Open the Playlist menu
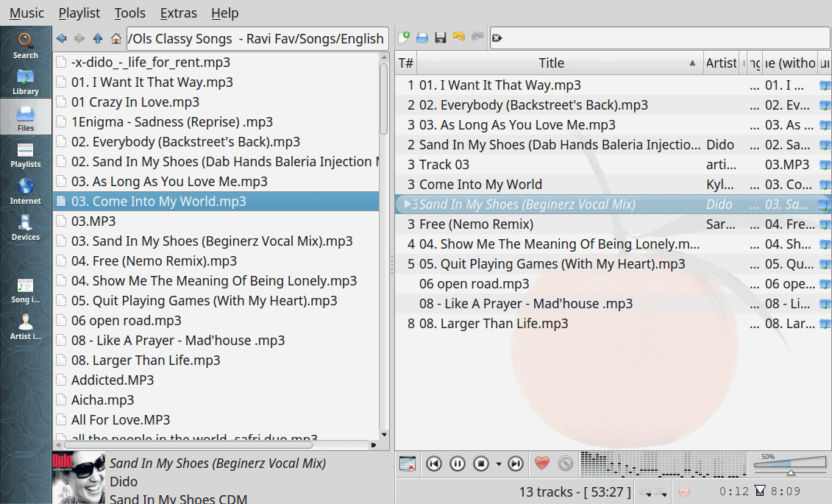This screenshot has width=832, height=504. pos(79,13)
